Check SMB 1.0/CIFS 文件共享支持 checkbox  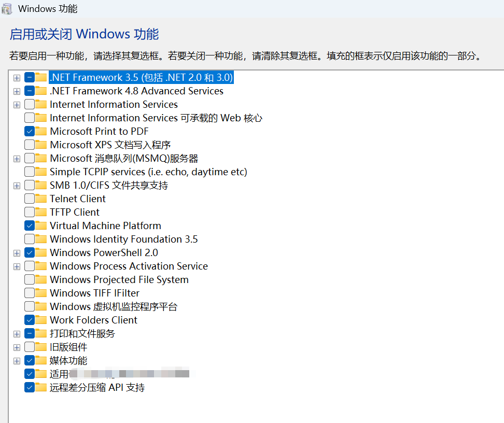click(x=30, y=186)
